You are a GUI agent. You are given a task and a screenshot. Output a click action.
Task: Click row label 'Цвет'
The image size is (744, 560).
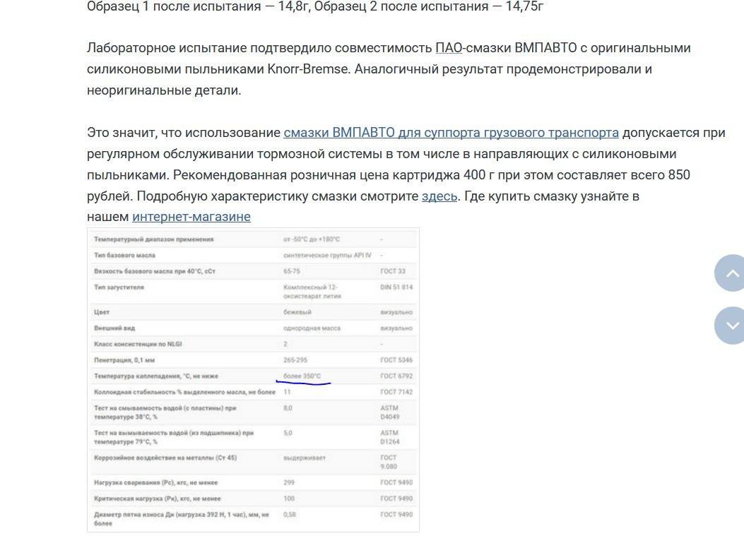click(x=102, y=312)
